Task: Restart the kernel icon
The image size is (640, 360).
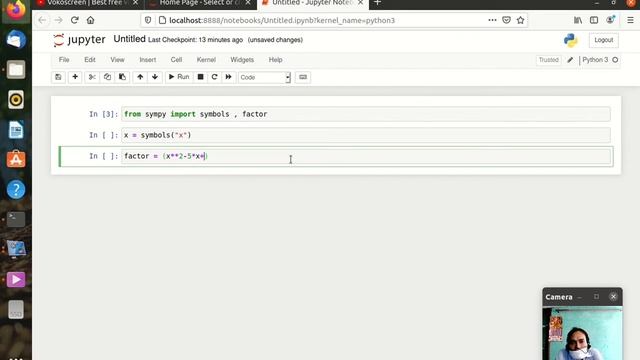Action: click(x=214, y=77)
